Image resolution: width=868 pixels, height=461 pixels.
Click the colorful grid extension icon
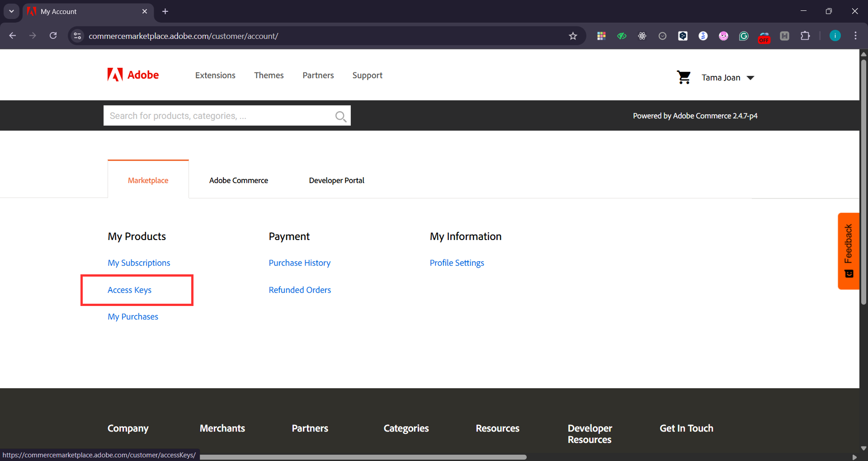pos(601,36)
